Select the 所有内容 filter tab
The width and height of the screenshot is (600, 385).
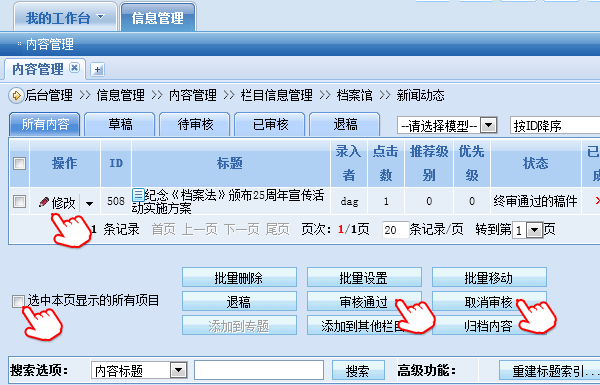click(x=45, y=124)
